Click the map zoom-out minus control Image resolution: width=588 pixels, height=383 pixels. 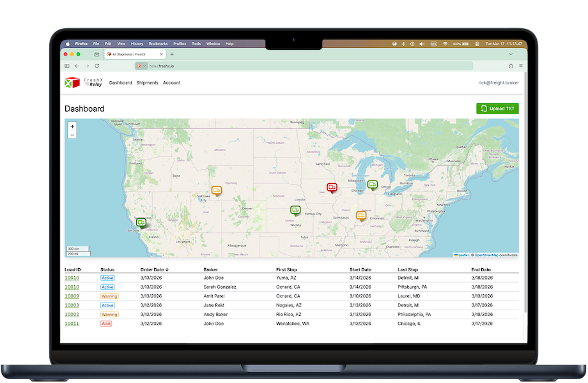[x=72, y=135]
